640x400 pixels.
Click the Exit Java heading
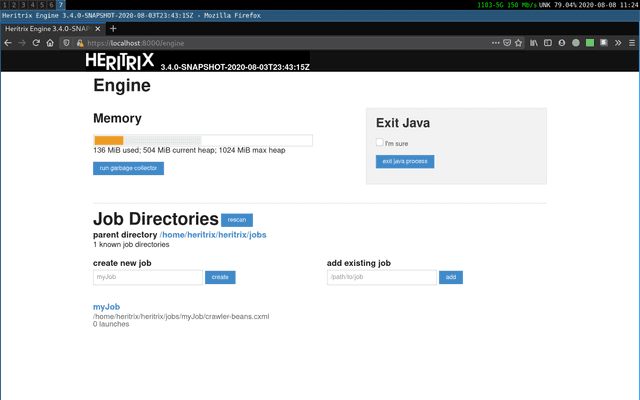click(403, 123)
